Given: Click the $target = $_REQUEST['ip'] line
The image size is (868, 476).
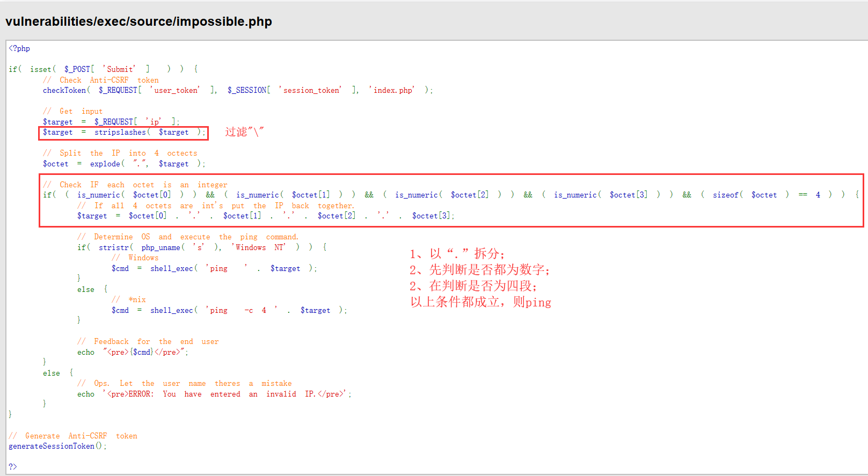Looking at the screenshot, I should 112,122.
